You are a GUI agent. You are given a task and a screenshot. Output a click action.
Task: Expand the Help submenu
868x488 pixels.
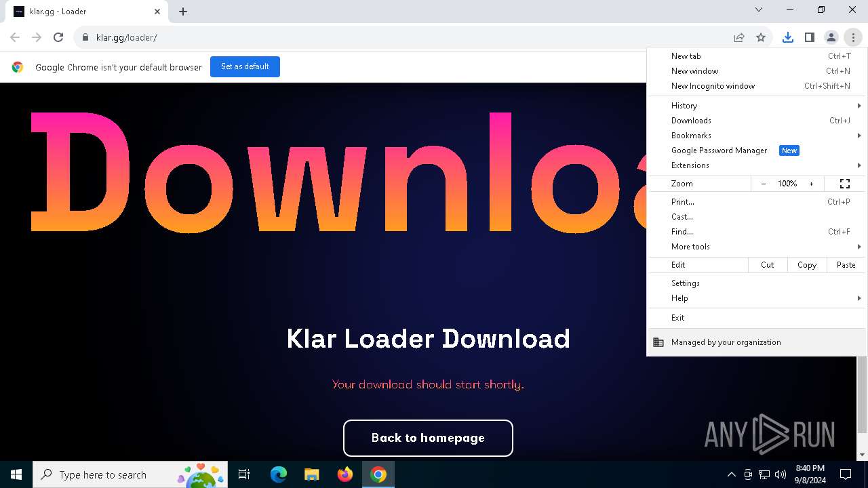click(x=756, y=298)
